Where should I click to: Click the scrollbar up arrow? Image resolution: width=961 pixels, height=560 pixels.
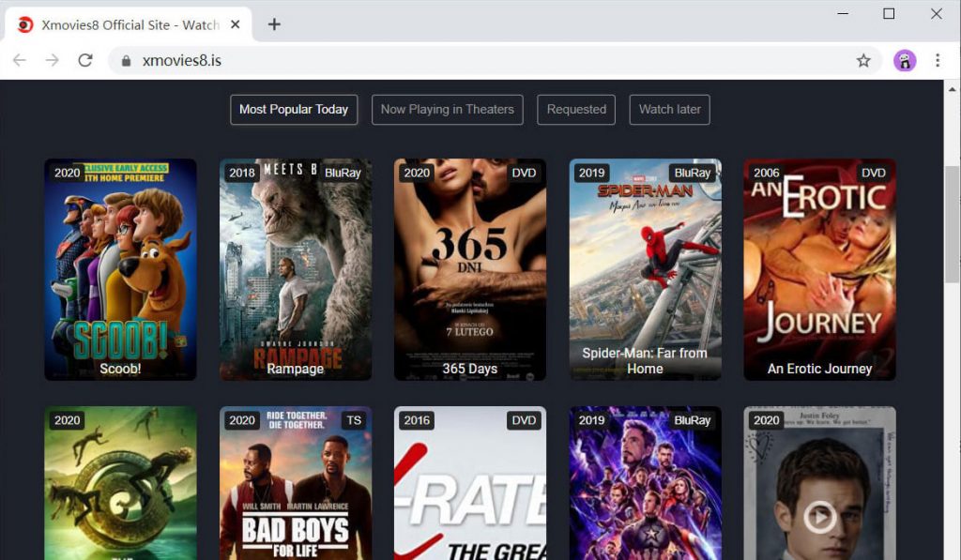point(952,89)
